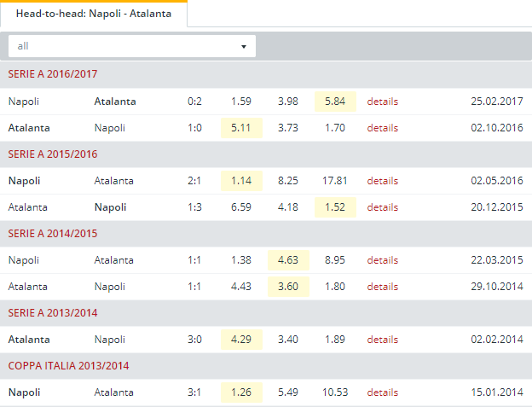Click odds value 1.80
This screenshot has width=532, height=407.
pos(335,287)
